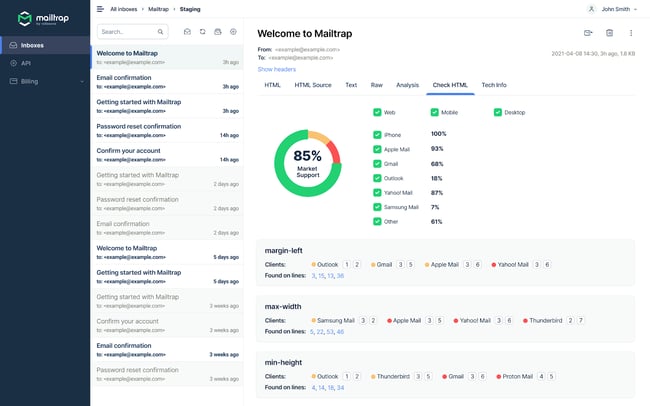Click the 85% market support donut chart
Screen dimensions: 650x406
(x=307, y=163)
